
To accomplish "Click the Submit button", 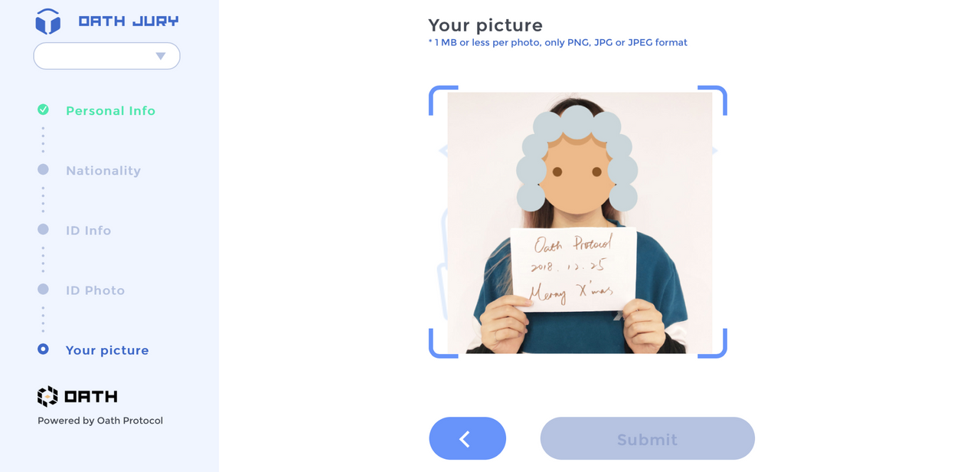I will pos(648,438).
